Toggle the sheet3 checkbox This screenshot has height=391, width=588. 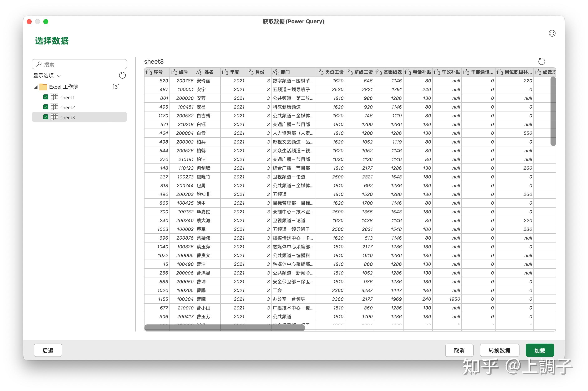46,117
